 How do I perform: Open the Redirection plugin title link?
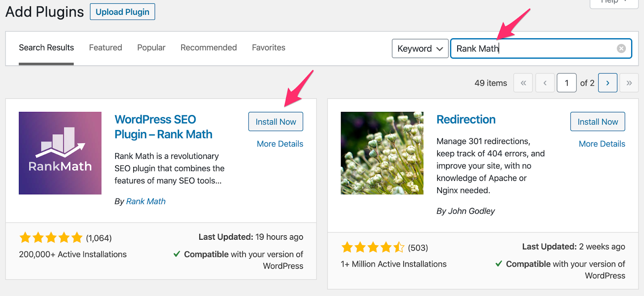[x=466, y=119]
